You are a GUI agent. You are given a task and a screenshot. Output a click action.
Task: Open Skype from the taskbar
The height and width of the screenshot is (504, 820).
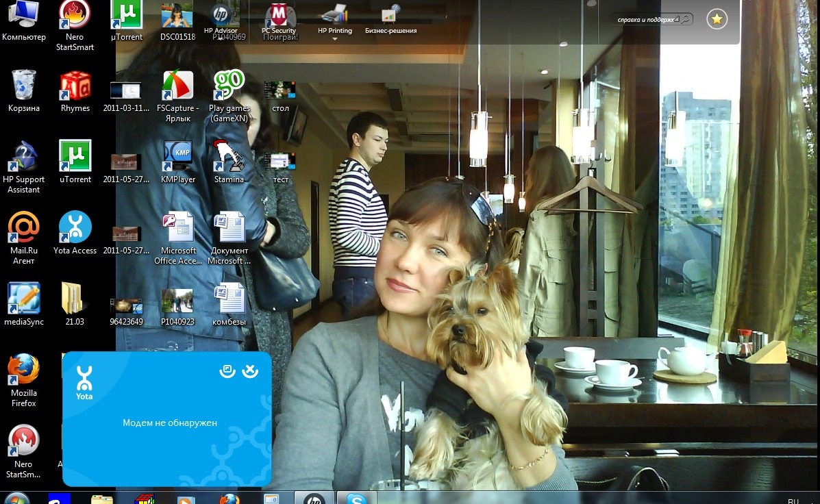[x=357, y=499]
